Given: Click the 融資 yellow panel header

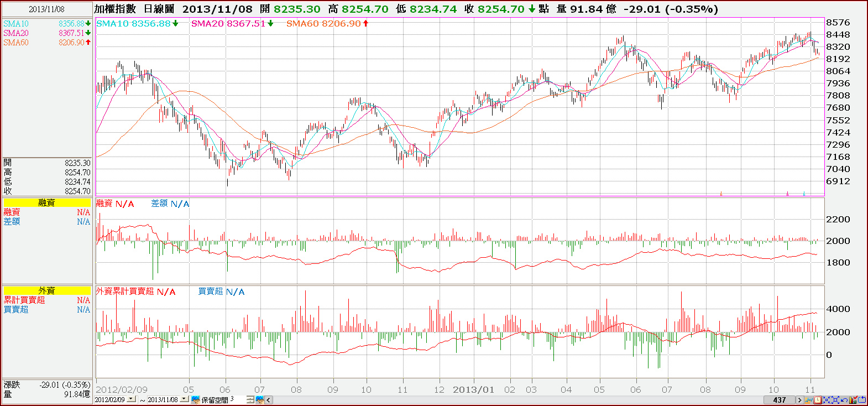Looking at the screenshot, I should 46,202.
